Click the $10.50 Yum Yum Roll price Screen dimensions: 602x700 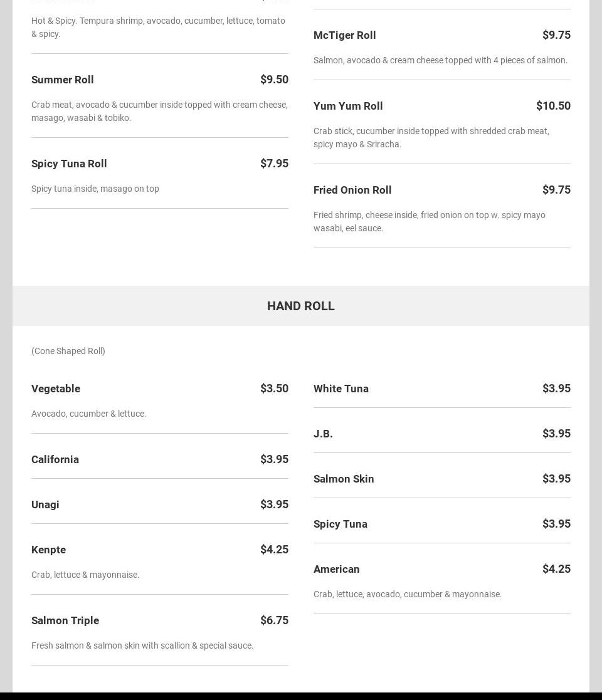[553, 106]
